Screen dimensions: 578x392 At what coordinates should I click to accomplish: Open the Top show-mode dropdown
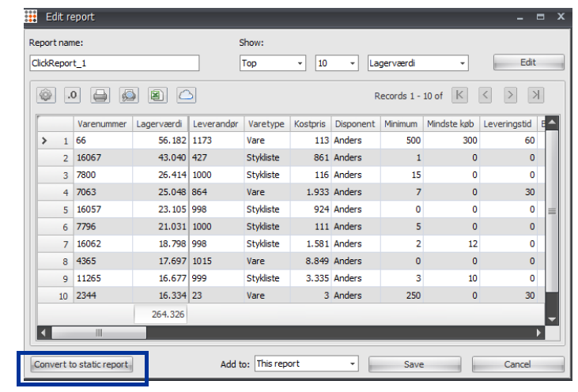273,63
